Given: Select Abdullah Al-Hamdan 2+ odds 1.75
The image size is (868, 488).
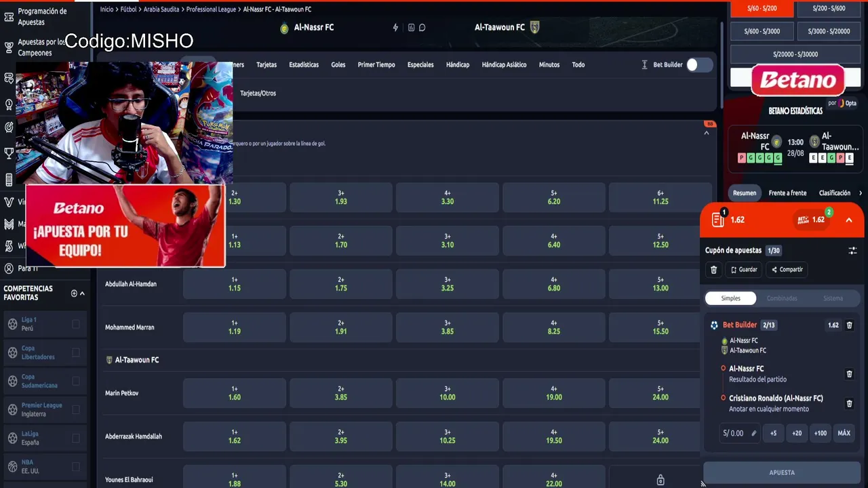Looking at the screenshot, I should click(341, 284).
